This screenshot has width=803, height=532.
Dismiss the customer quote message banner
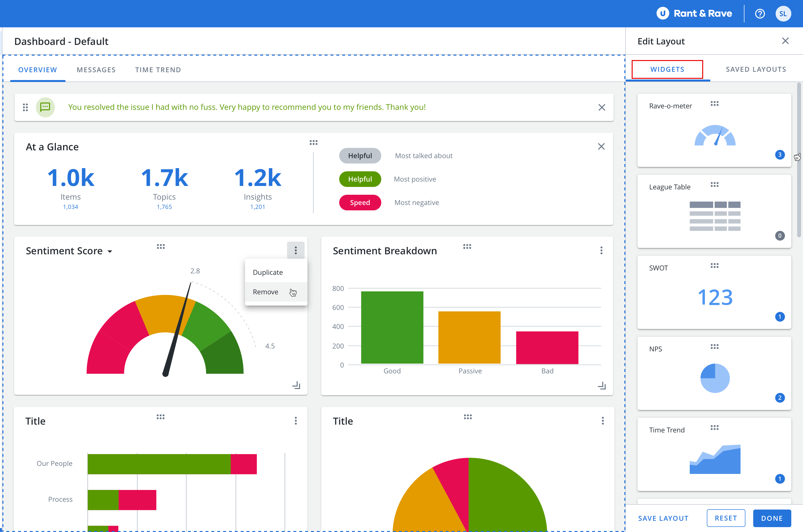[601, 107]
